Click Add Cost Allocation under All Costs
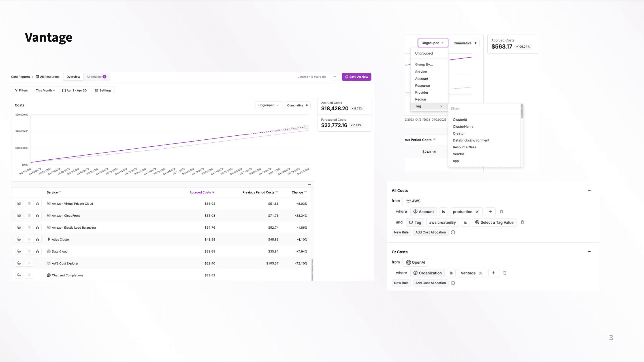The image size is (644, 362). point(430,232)
